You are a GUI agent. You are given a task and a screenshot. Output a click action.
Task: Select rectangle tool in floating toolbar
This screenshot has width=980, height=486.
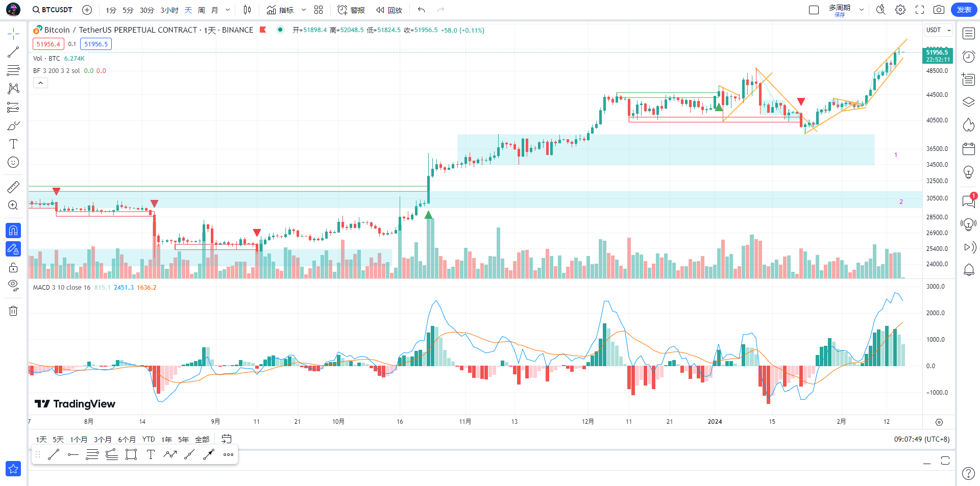click(x=131, y=454)
